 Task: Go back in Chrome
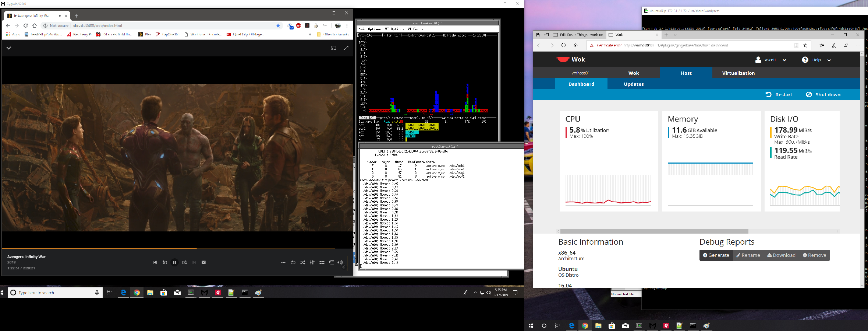(x=8, y=25)
